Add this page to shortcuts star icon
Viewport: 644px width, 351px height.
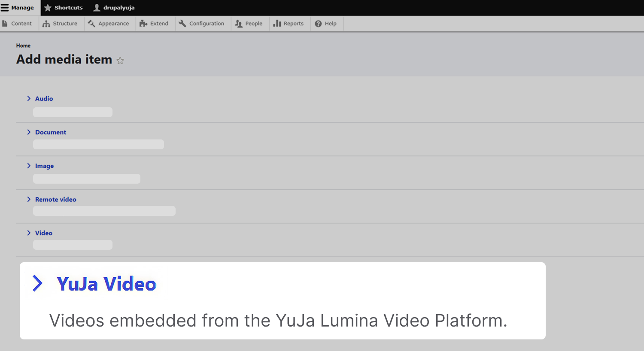pyautogui.click(x=120, y=61)
